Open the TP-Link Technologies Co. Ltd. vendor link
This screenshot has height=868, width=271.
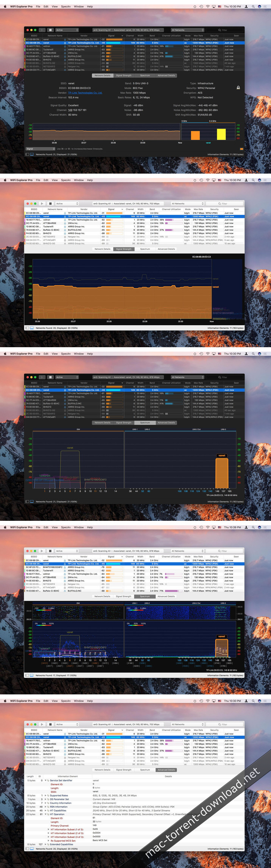(85, 93)
